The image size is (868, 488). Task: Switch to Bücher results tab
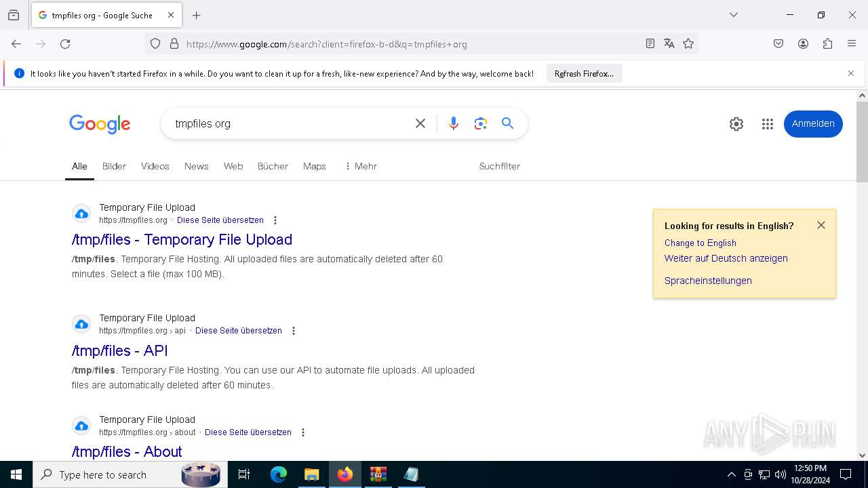click(273, 166)
